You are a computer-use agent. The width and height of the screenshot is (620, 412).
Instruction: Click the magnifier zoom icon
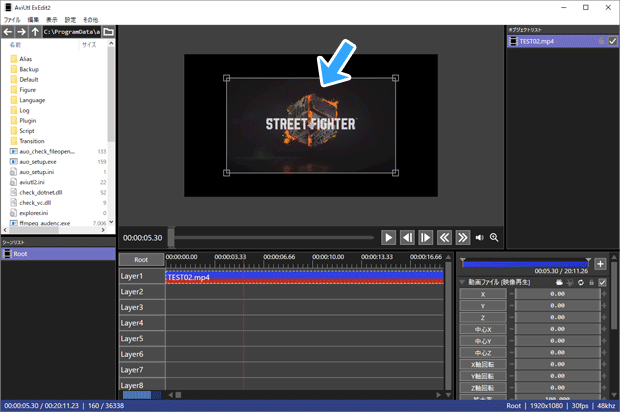click(x=494, y=237)
